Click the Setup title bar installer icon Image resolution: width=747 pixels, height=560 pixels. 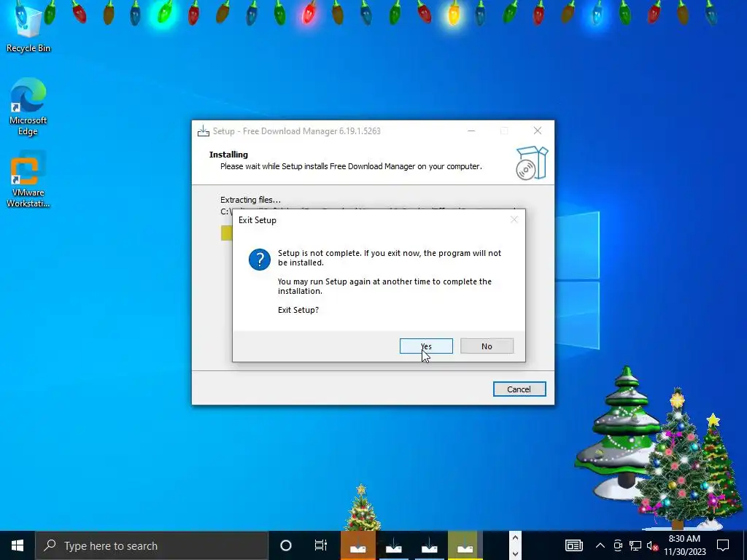[204, 131]
